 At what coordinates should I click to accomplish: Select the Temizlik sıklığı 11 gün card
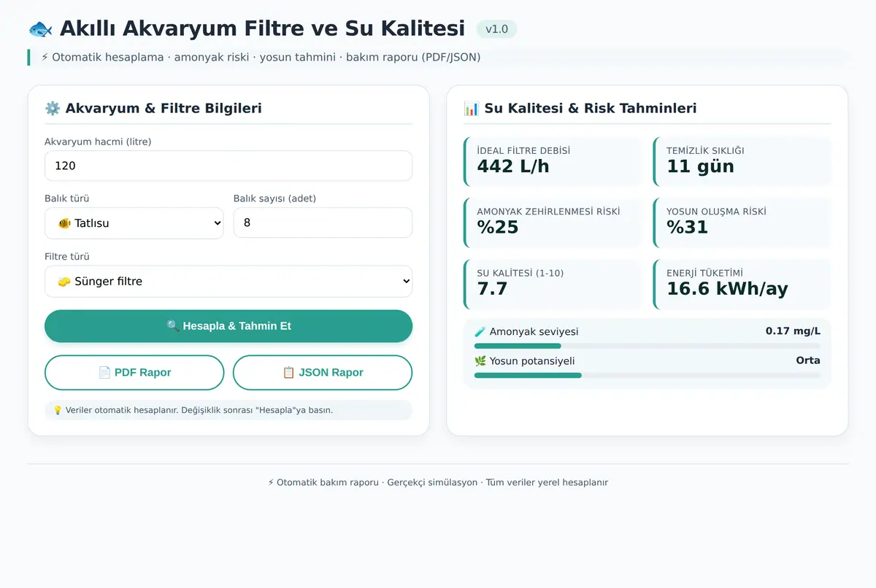coord(742,161)
